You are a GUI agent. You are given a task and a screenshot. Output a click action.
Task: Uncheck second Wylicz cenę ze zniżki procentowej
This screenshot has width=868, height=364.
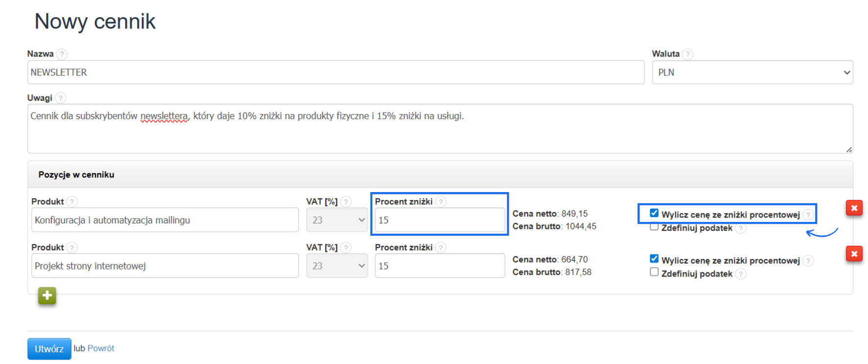tap(654, 259)
